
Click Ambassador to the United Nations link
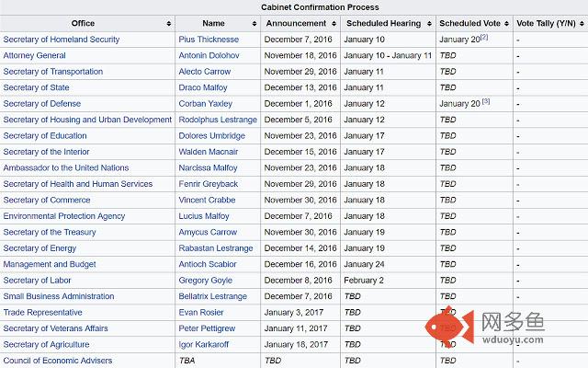click(66, 167)
